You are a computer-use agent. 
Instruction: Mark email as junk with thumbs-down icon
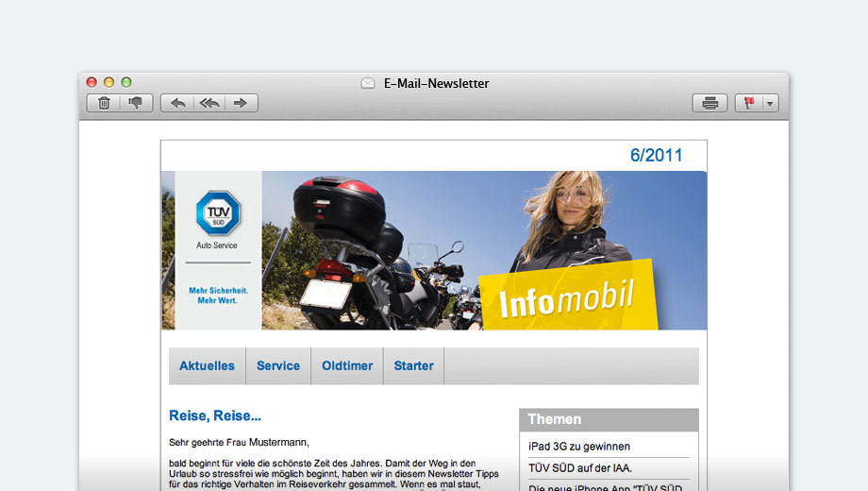coord(136,103)
